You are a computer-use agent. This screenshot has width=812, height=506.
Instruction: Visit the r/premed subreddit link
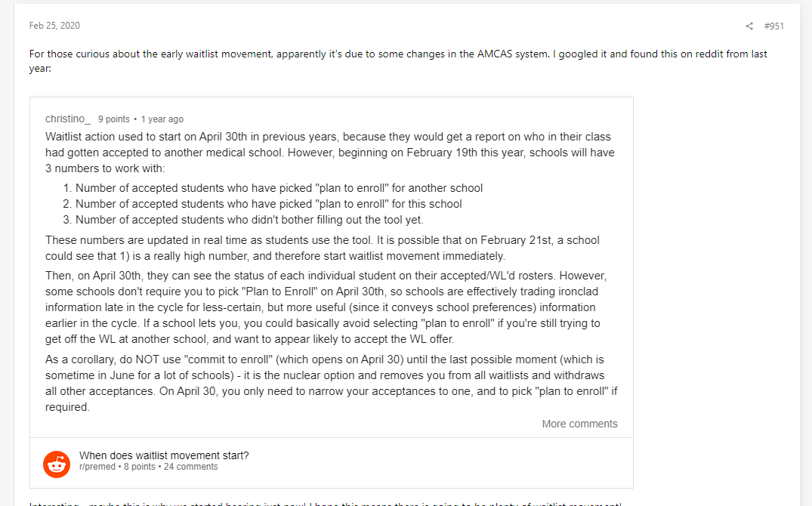pyautogui.click(x=97, y=467)
